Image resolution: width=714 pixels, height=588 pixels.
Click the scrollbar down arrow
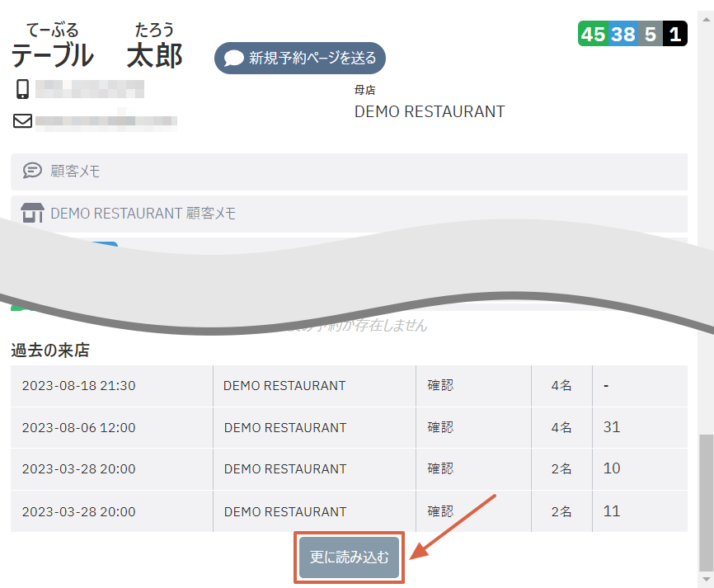coord(707,580)
